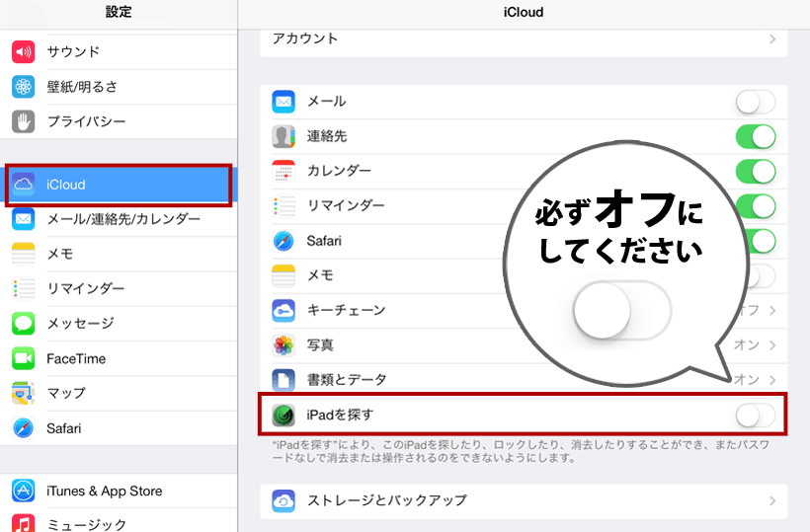Tap the ストレージとバックアップ cloud icon
This screenshot has height=532, width=810.
click(283, 501)
